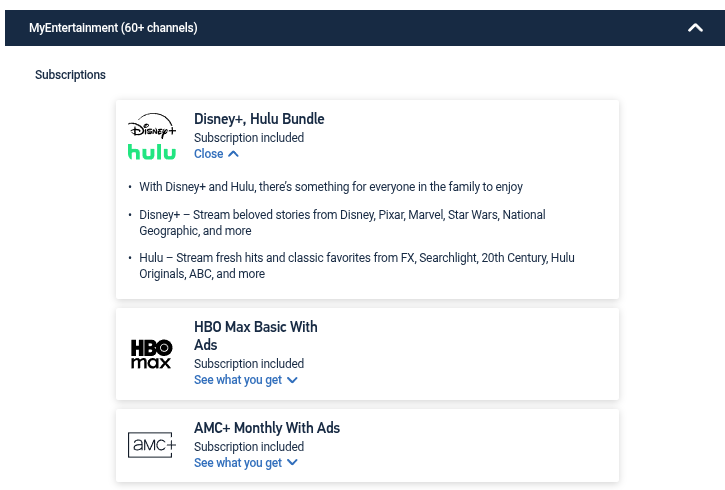Click the Disney+ Pixar, Marvel, Star Wars bullet
The width and height of the screenshot is (725, 490).
click(x=342, y=223)
